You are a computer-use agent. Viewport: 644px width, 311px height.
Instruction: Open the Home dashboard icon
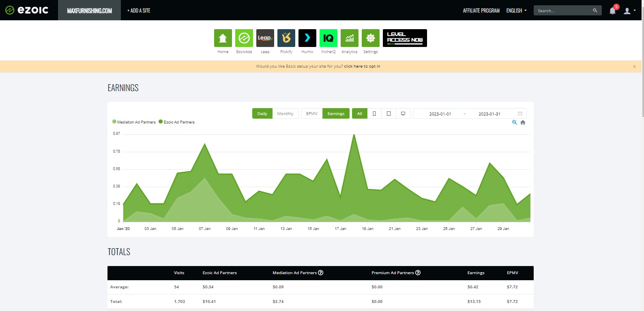(x=223, y=38)
